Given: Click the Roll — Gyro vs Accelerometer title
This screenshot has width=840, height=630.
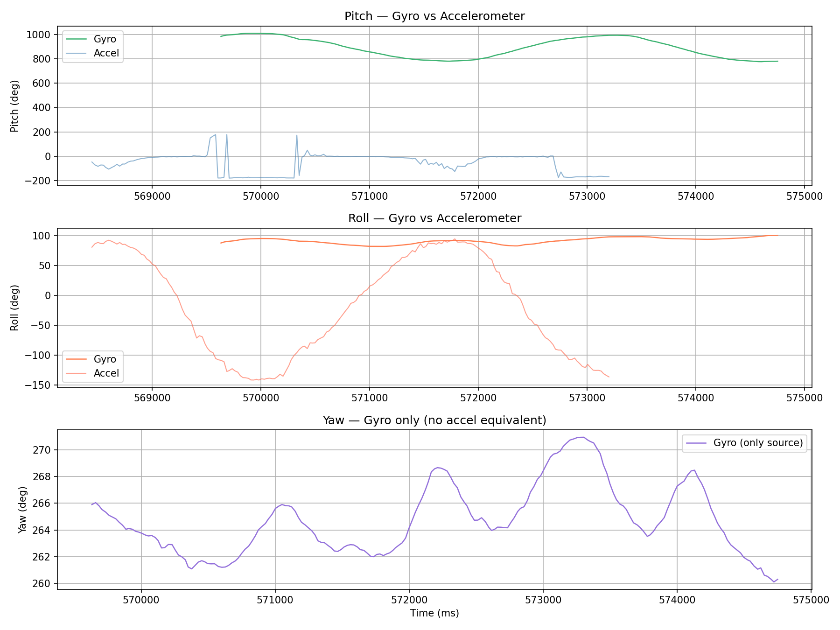Looking at the screenshot, I should coord(435,217).
